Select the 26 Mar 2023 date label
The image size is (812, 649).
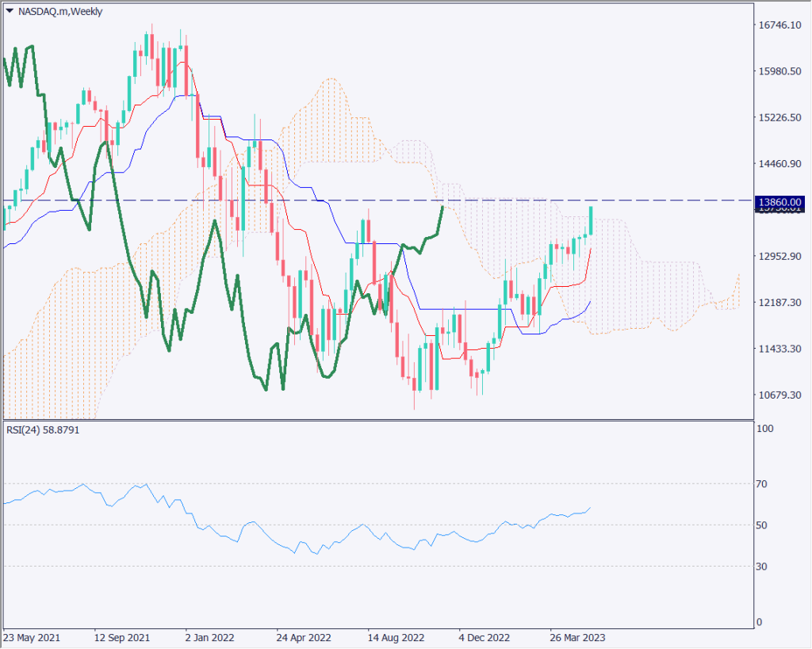tap(578, 637)
